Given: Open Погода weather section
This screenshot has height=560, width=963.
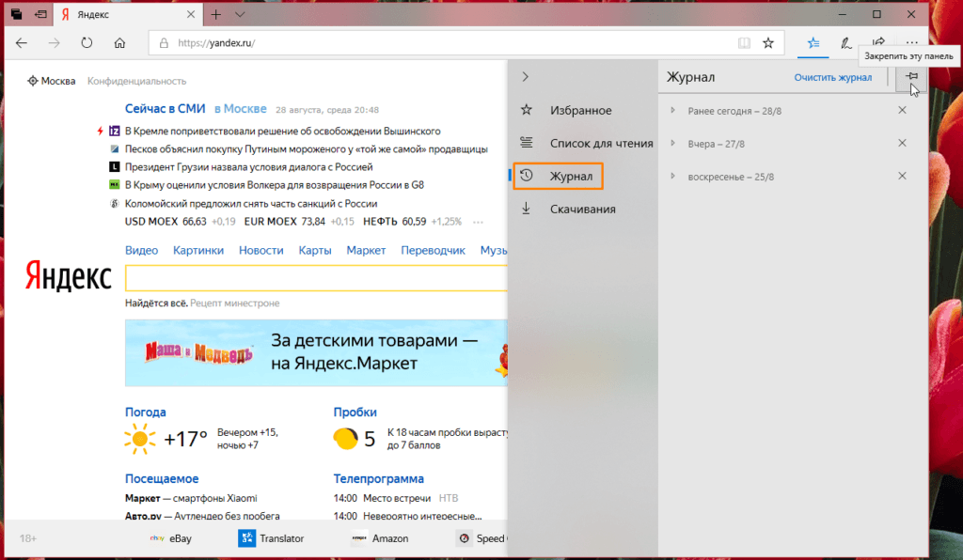Looking at the screenshot, I should (146, 412).
